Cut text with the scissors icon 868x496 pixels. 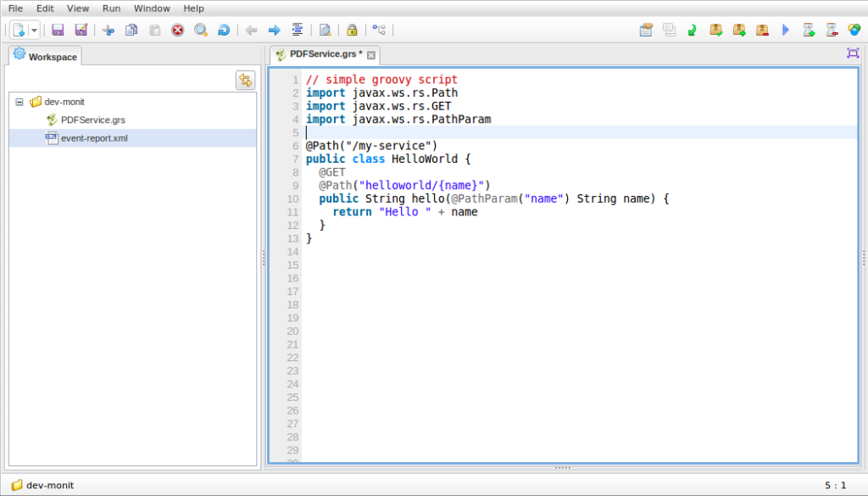pyautogui.click(x=108, y=29)
